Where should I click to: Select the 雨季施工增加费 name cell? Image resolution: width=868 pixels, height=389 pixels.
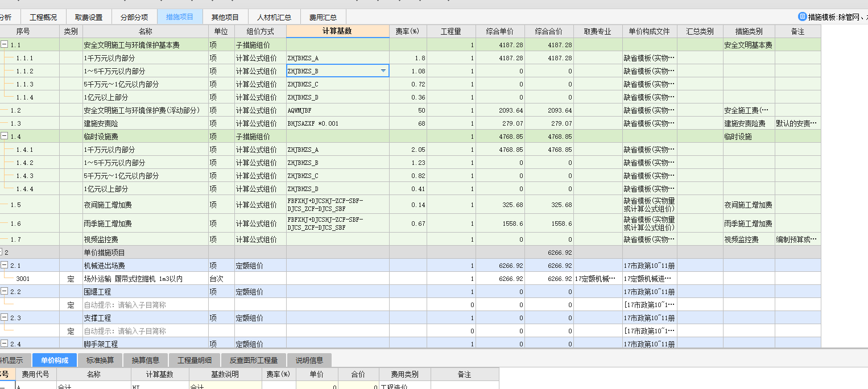pos(146,224)
